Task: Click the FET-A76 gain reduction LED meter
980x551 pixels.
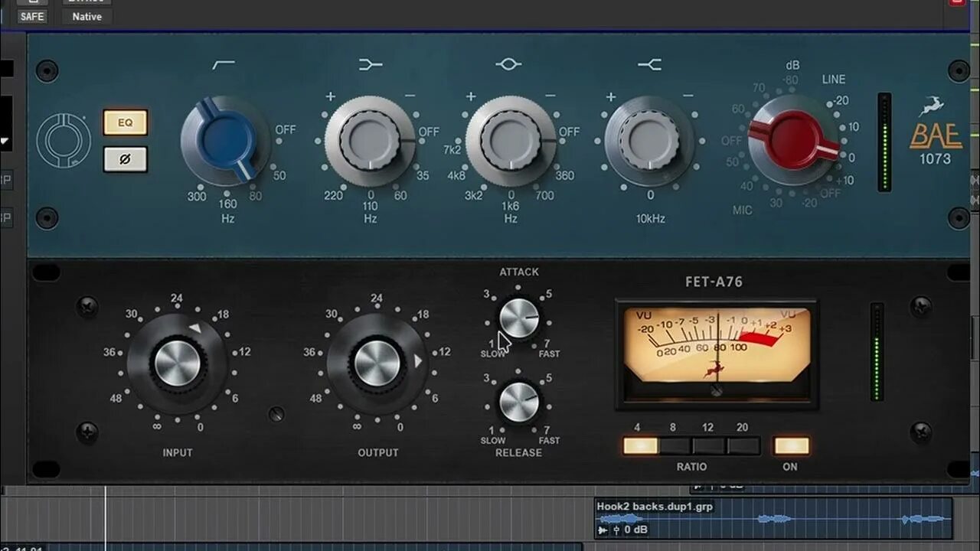Action: coord(877,352)
